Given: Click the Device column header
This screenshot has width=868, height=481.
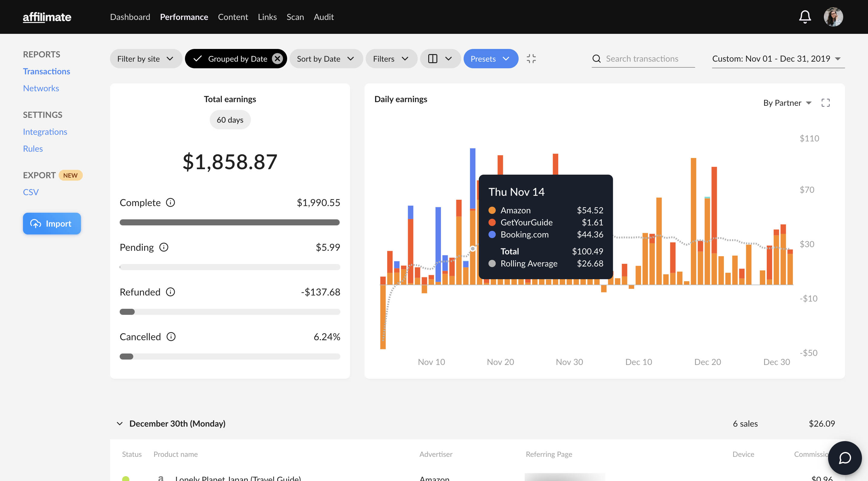Looking at the screenshot, I should 743,454.
